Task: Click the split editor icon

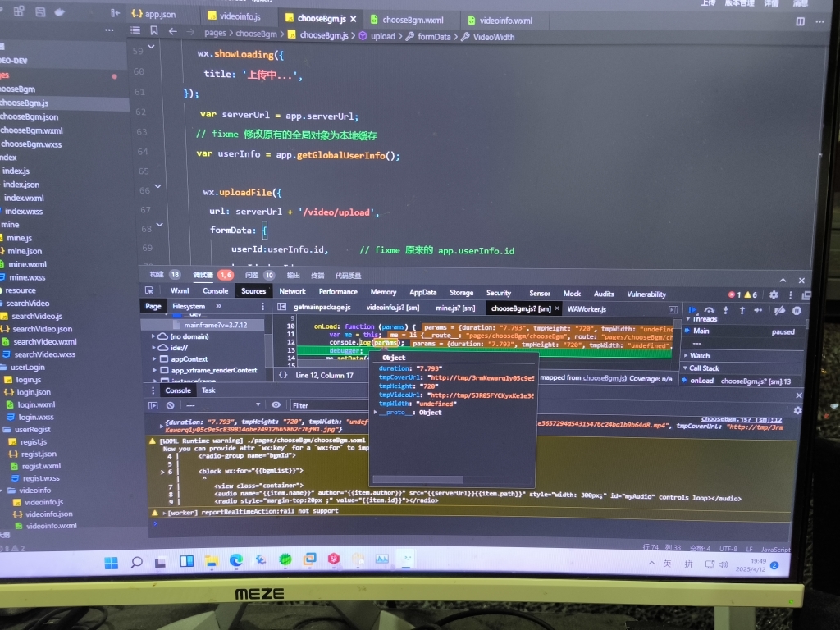Action: pyautogui.click(x=801, y=21)
